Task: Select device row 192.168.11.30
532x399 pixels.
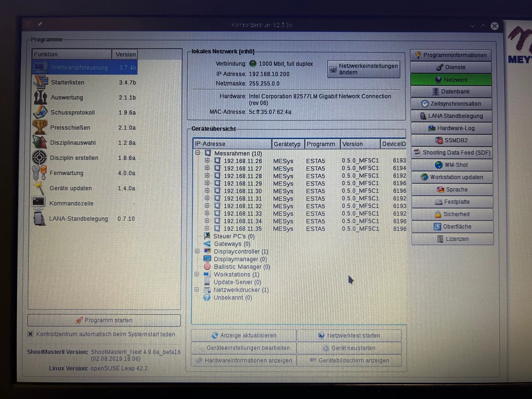Action: [x=243, y=191]
